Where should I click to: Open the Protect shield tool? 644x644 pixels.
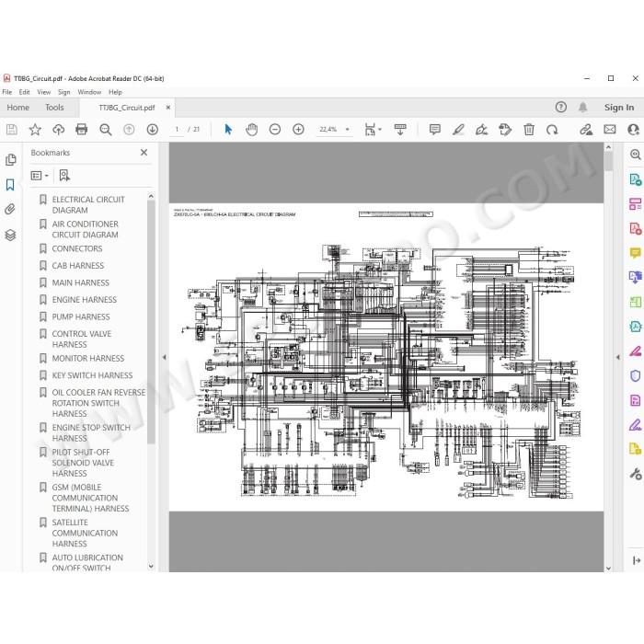[636, 375]
